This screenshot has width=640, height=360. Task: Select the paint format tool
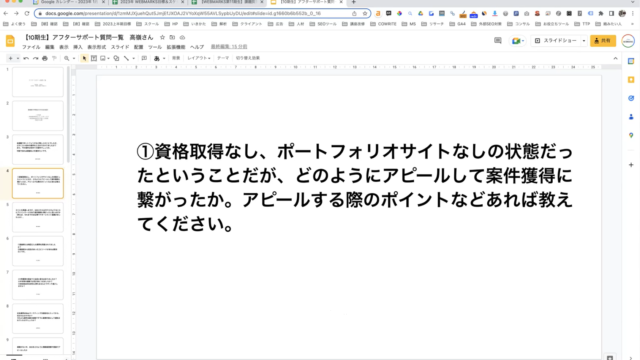(54, 58)
